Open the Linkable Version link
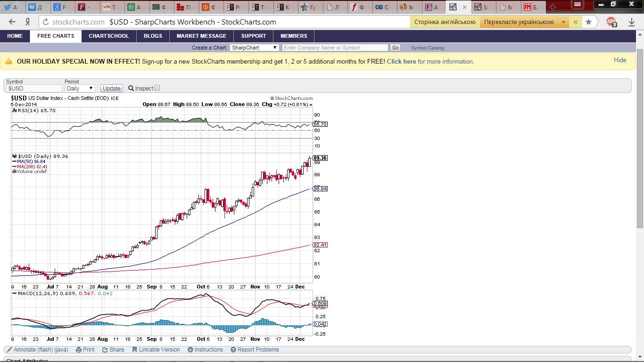Screen dimensions: 644x362 pos(159,350)
